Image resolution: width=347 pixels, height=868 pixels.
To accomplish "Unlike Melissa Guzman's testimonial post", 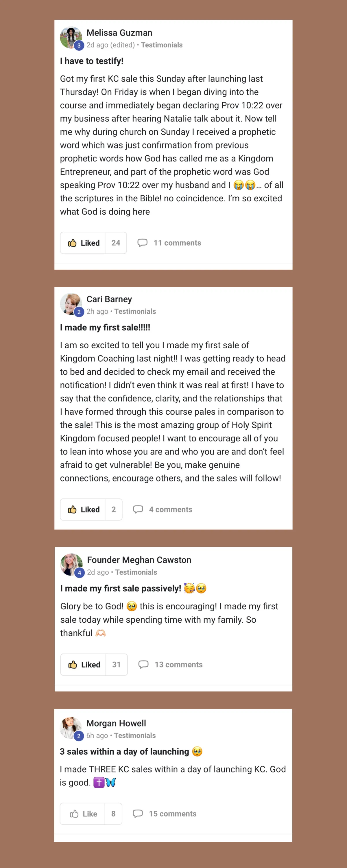I will click(83, 243).
